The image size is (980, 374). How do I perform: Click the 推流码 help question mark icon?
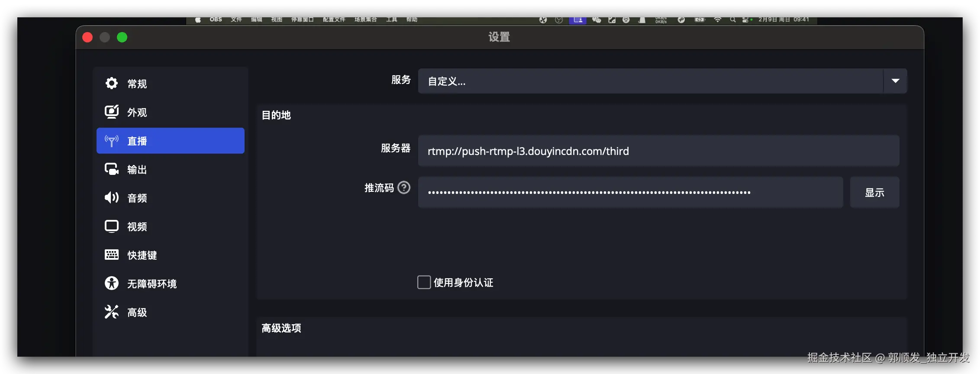point(404,187)
